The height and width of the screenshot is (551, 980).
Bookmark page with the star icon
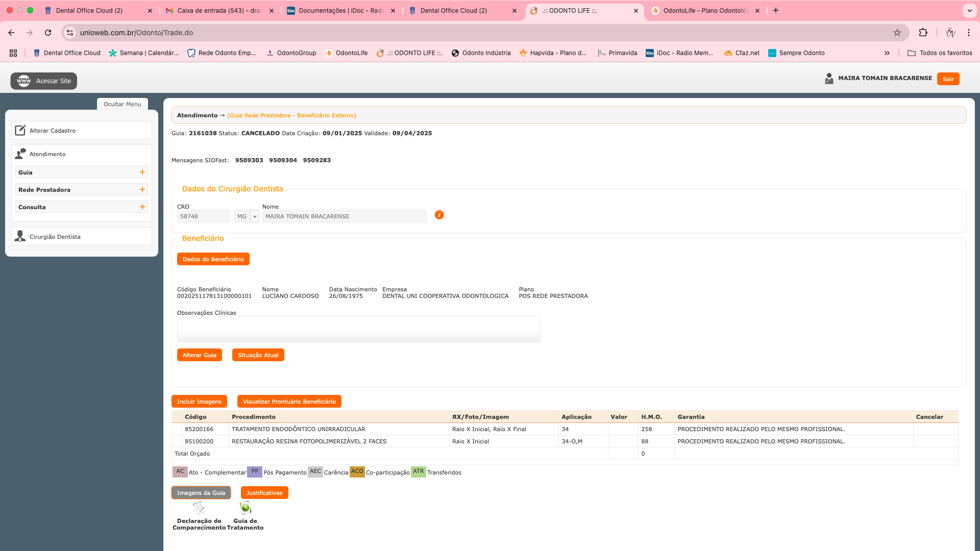click(897, 33)
